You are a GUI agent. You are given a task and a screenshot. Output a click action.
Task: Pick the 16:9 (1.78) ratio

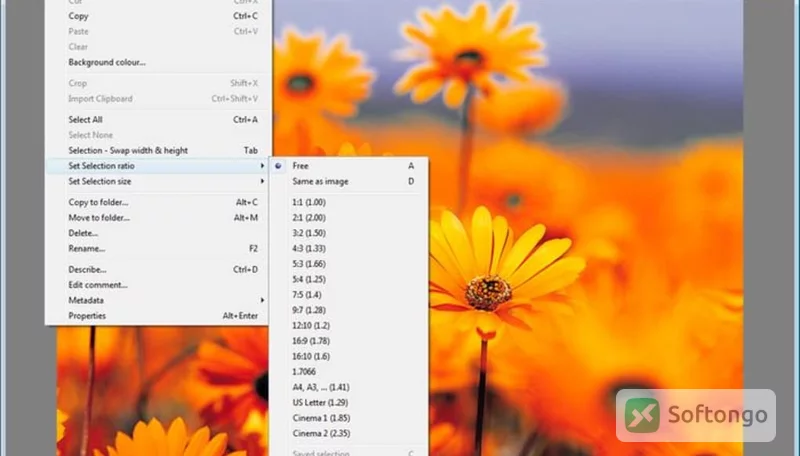pyautogui.click(x=349, y=341)
